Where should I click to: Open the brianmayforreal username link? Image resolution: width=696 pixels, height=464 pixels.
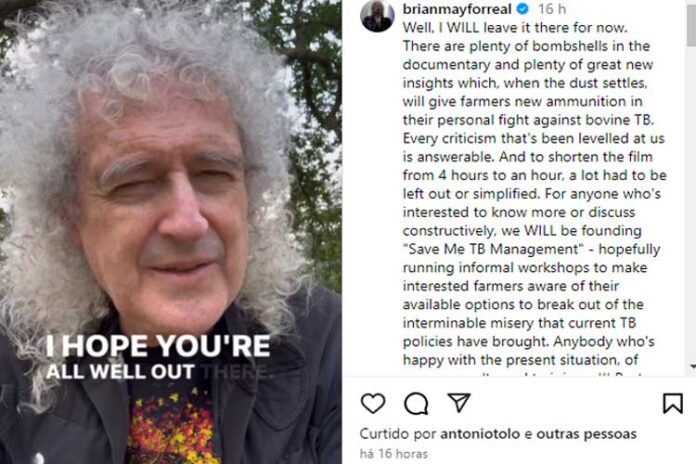tap(457, 8)
